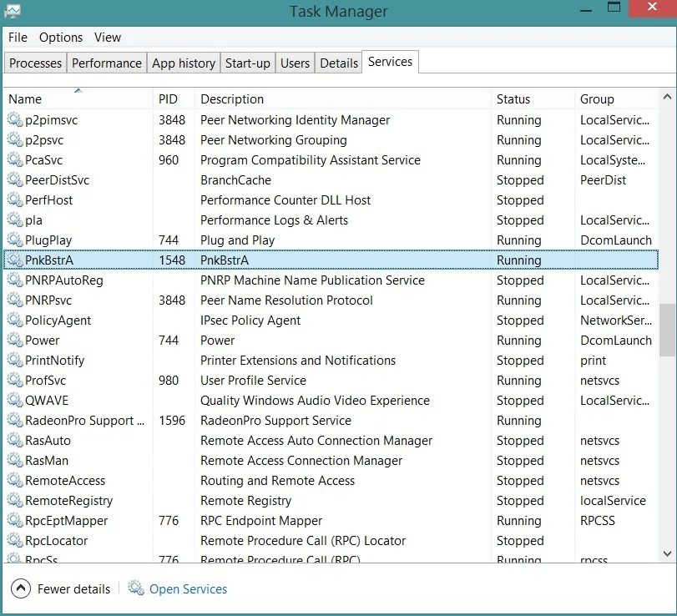
Task: Sort services by Name column header
Action: tap(78, 98)
